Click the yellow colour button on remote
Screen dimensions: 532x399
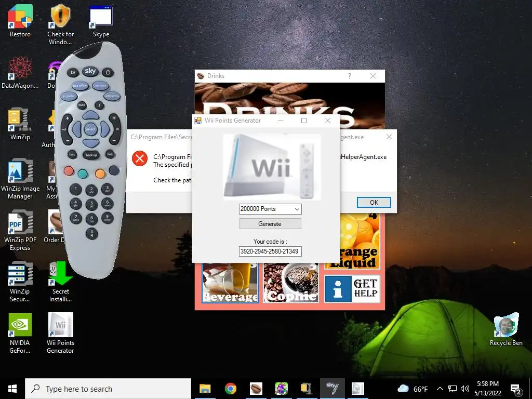coord(100,174)
